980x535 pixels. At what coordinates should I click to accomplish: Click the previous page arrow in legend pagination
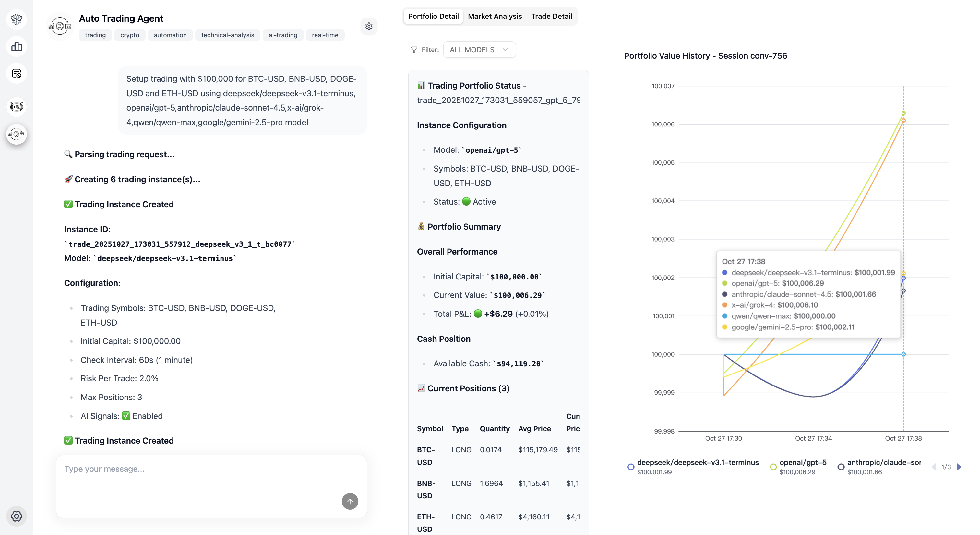click(934, 467)
